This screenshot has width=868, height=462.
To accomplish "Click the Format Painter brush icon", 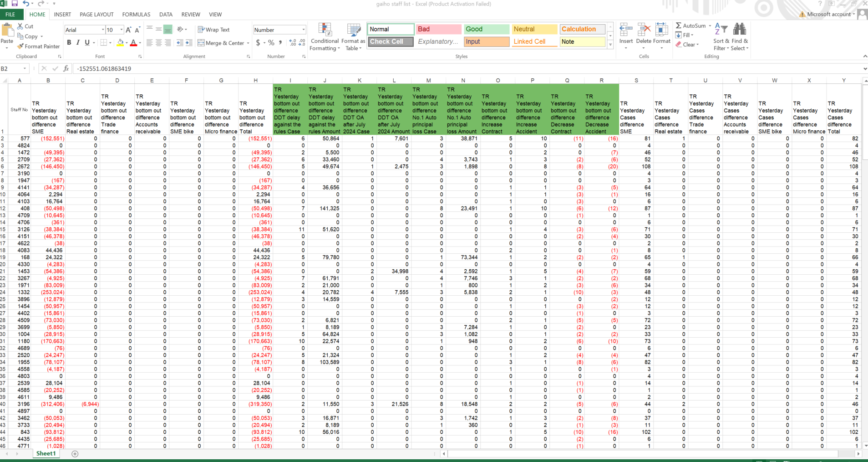I will click(20, 46).
